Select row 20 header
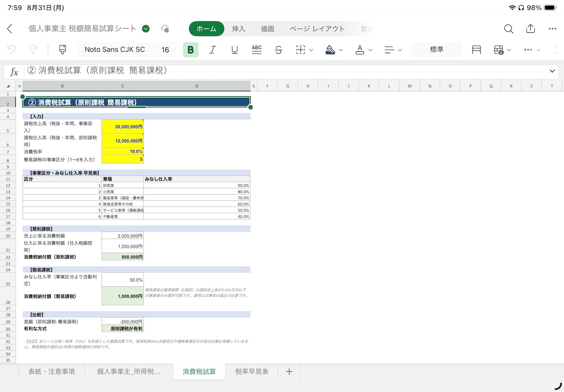Screen dimensions: 564x392 pyautogui.click(x=8, y=236)
